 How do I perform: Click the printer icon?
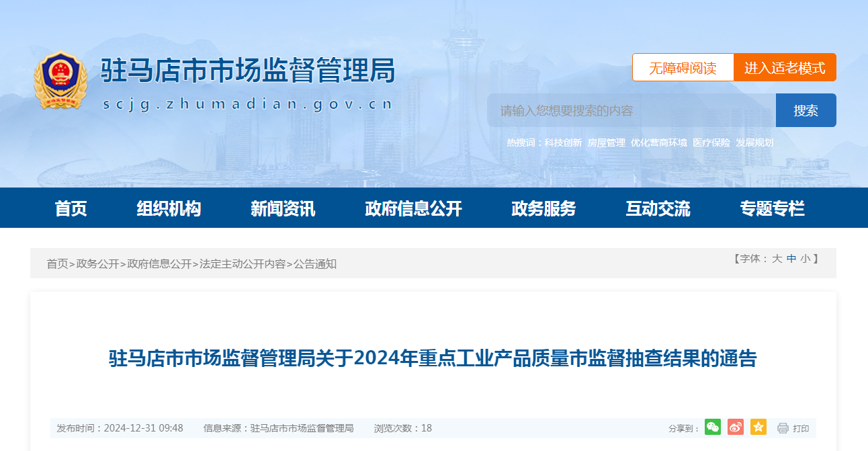coord(783,428)
